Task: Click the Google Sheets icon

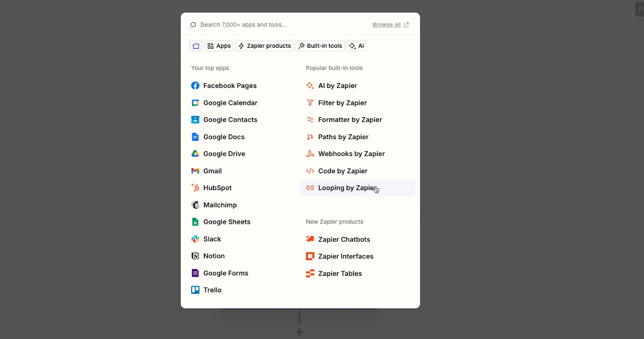Action: click(195, 222)
